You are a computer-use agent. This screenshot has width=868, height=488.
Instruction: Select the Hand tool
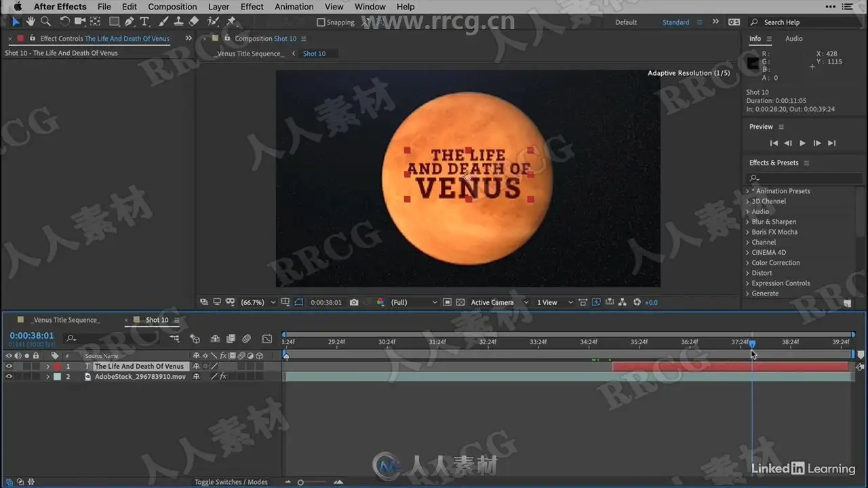pyautogui.click(x=31, y=22)
